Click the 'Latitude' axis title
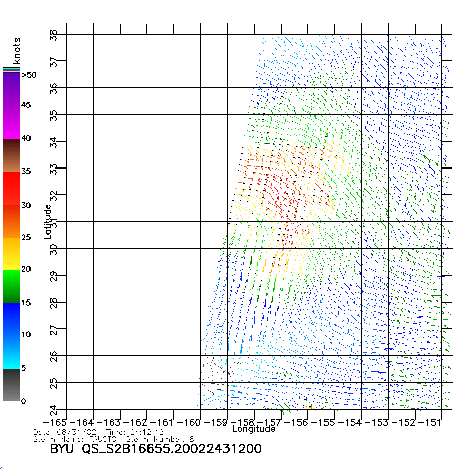The width and height of the screenshot is (476, 469). 48,222
